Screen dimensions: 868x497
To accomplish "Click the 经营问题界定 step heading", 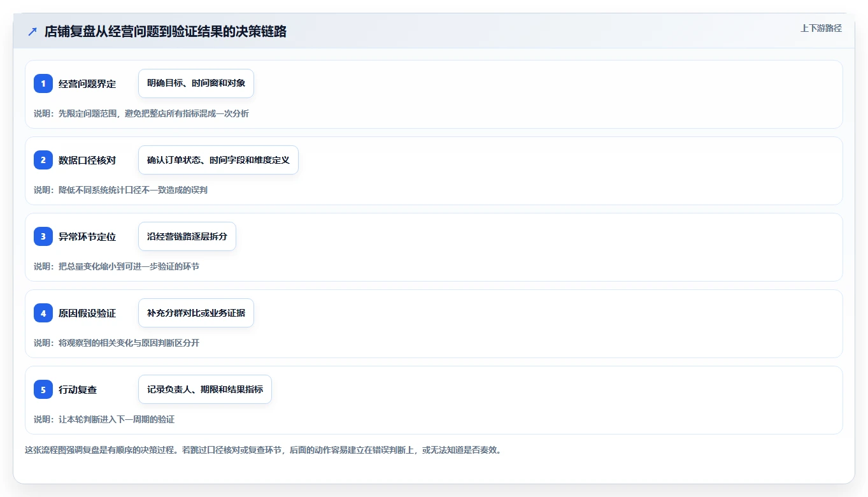I will pyautogui.click(x=87, y=83).
